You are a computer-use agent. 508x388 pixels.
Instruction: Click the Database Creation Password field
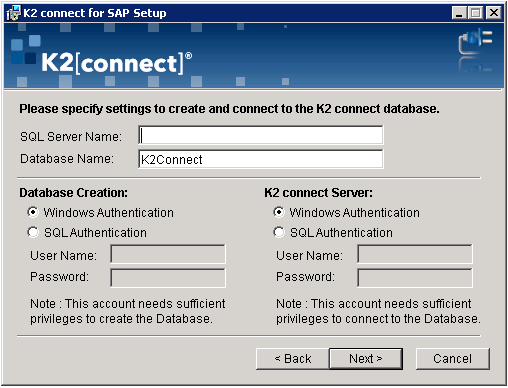[x=168, y=278]
